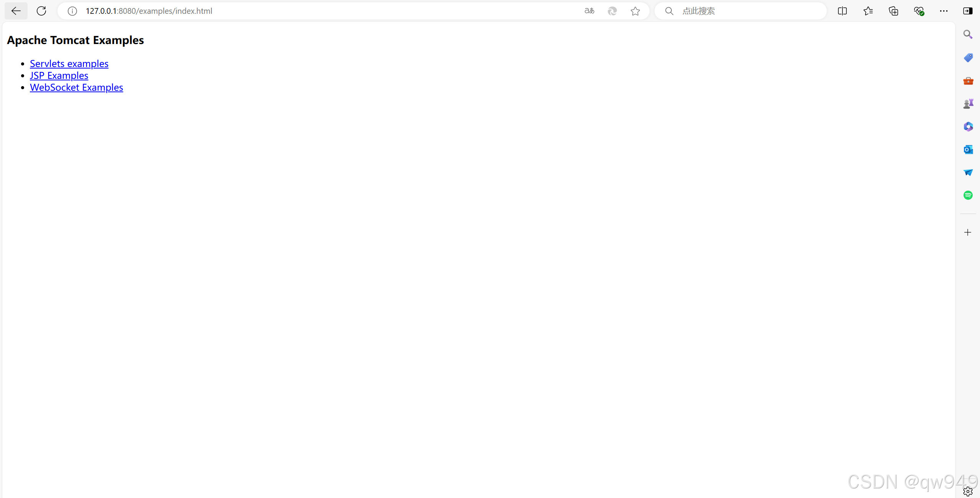Image resolution: width=980 pixels, height=498 pixels.
Task: Open split screen view
Action: point(842,11)
